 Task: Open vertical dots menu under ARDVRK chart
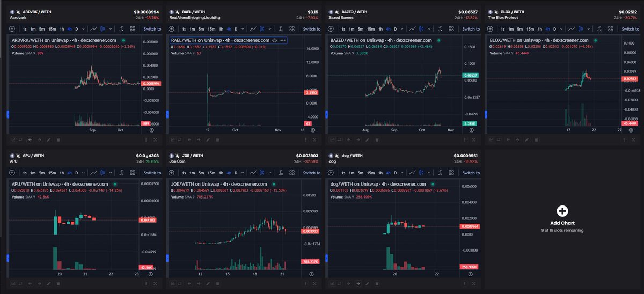tap(146, 139)
